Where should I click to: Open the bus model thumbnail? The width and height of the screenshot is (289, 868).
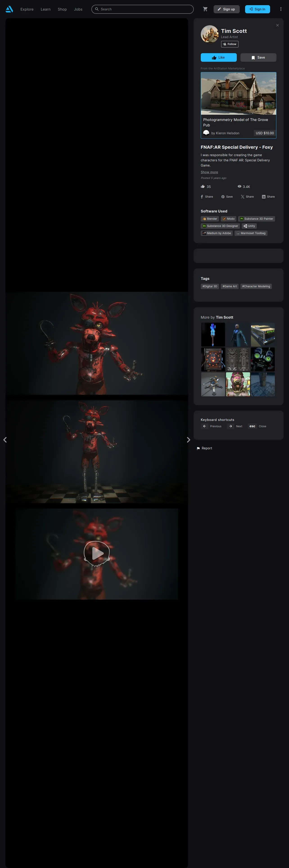[x=263, y=335]
